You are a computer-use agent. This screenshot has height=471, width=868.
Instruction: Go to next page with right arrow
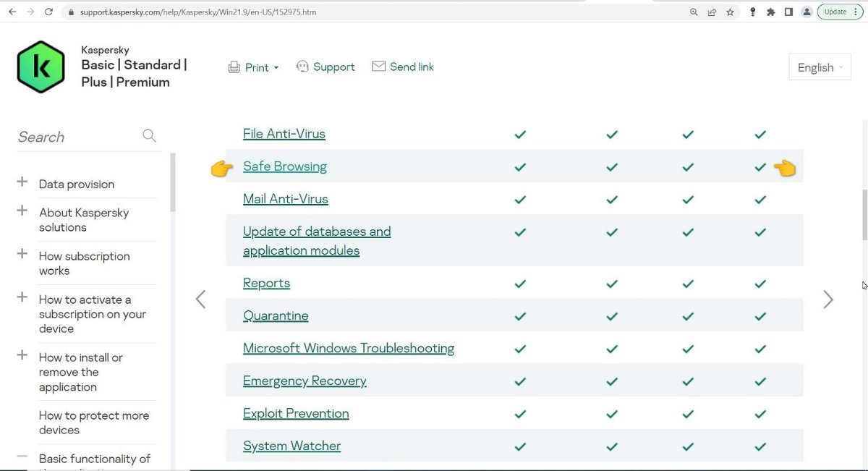tap(828, 300)
